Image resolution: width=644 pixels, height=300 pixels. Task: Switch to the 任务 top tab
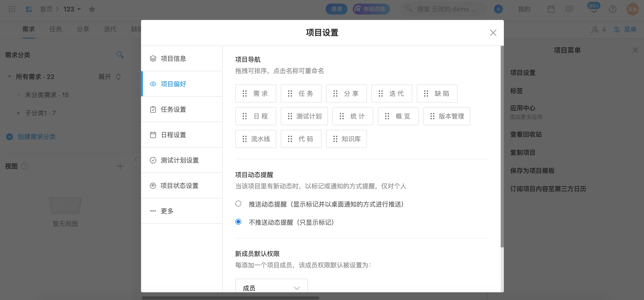point(56,29)
